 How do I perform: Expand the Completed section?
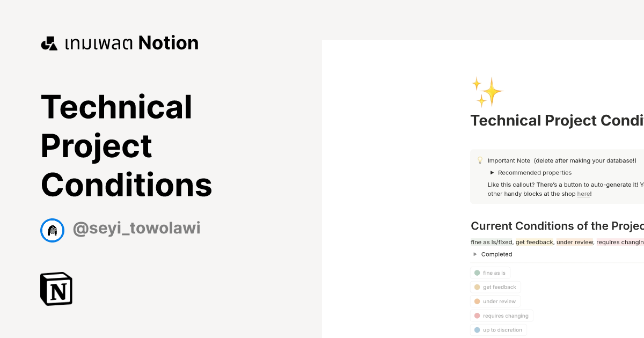(x=475, y=254)
